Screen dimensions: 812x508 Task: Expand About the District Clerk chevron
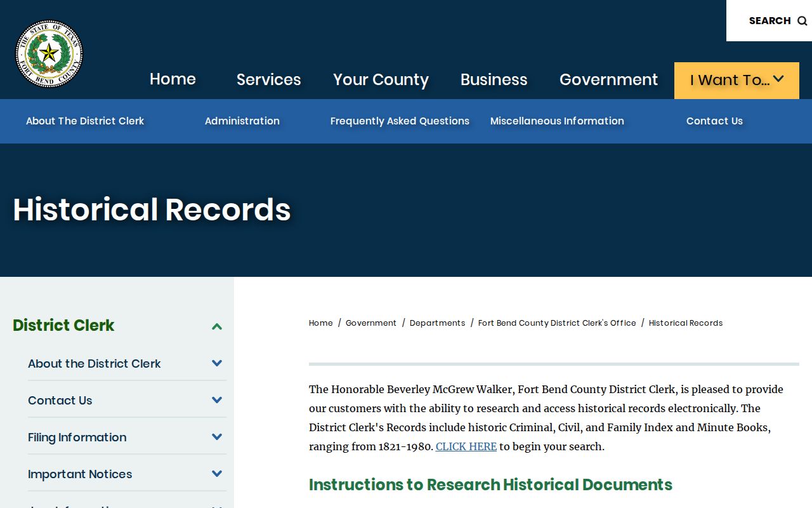click(x=217, y=363)
